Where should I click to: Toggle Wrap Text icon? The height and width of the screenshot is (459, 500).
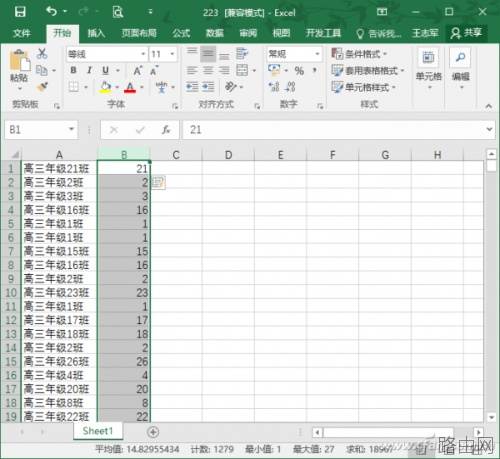tap(242, 53)
